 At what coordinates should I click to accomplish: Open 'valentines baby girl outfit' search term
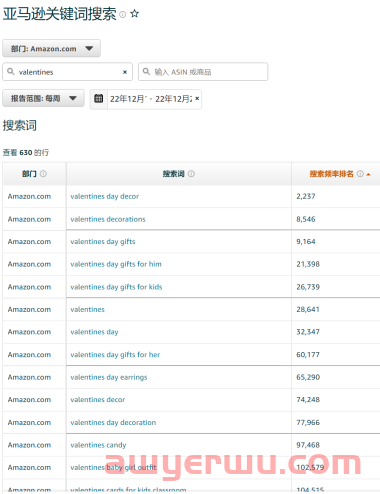click(113, 467)
